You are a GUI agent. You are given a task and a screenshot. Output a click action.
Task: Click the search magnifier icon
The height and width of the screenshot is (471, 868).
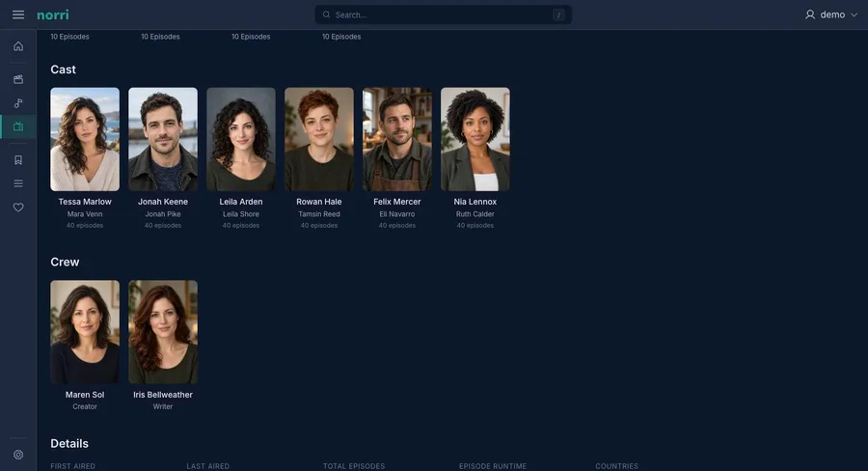click(327, 15)
